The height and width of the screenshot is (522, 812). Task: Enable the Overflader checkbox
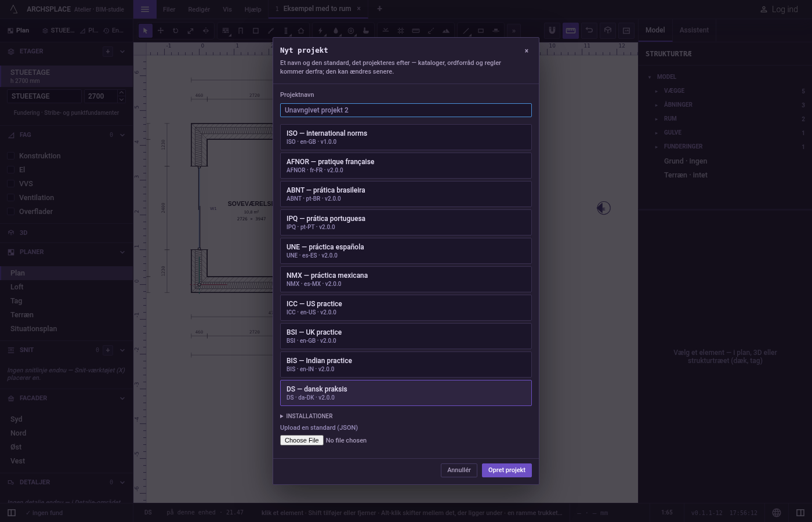[x=11, y=212]
